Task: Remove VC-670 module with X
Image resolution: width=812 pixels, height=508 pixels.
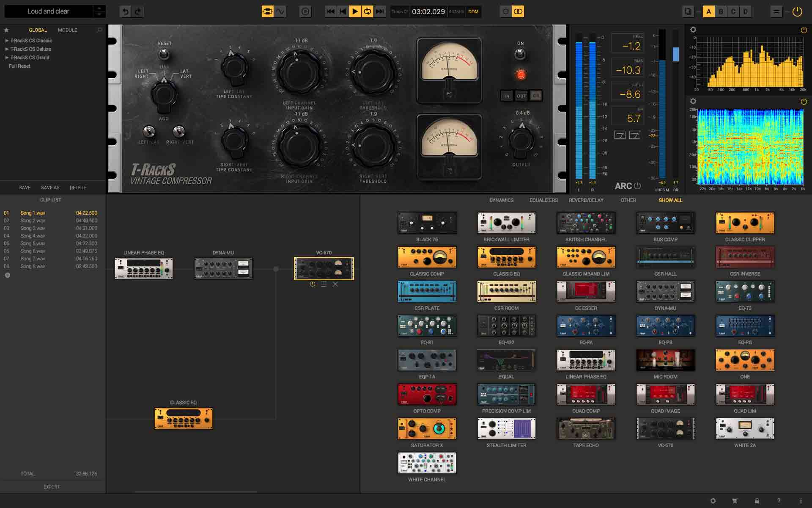Action: [335, 284]
